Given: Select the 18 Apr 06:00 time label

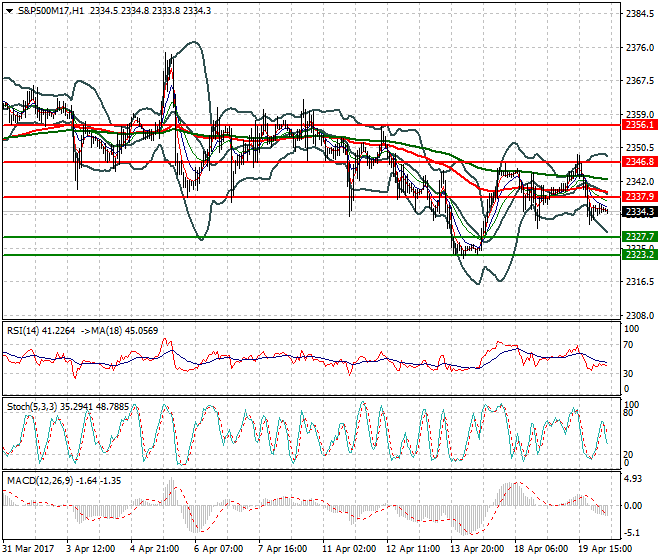Looking at the screenshot, I should pyautogui.click(x=541, y=549).
